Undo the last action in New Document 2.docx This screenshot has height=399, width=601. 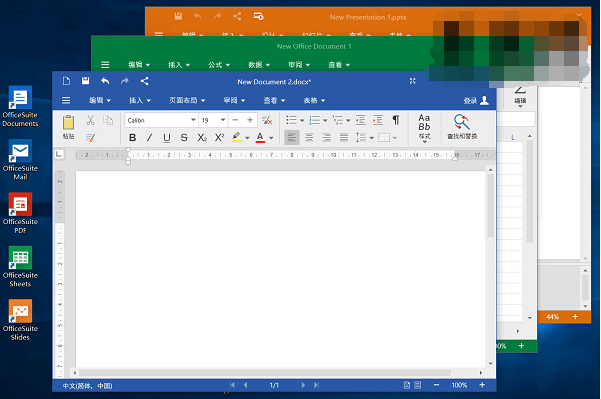[x=105, y=81]
